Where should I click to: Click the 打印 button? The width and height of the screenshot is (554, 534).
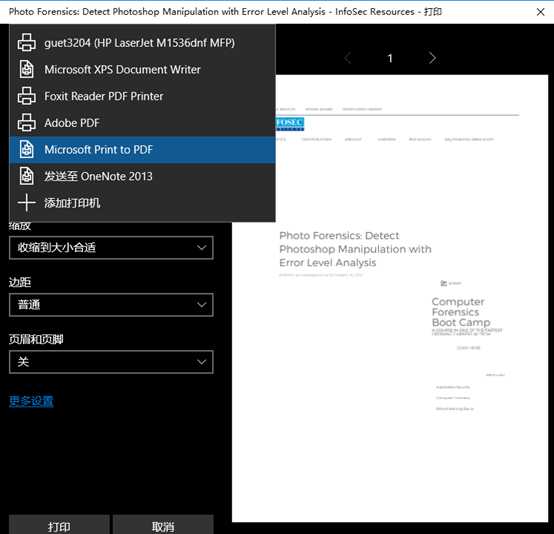point(59,525)
